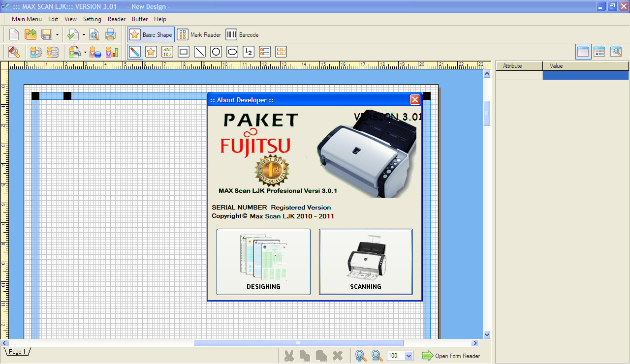Click the "Registered Version" text
This screenshot has height=364, width=630.
(301, 208)
